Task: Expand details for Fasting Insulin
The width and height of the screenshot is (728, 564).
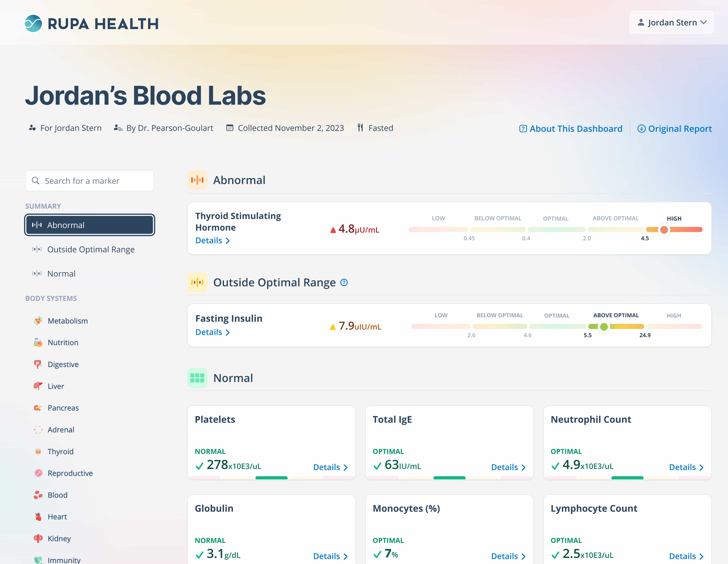Action: click(x=212, y=332)
